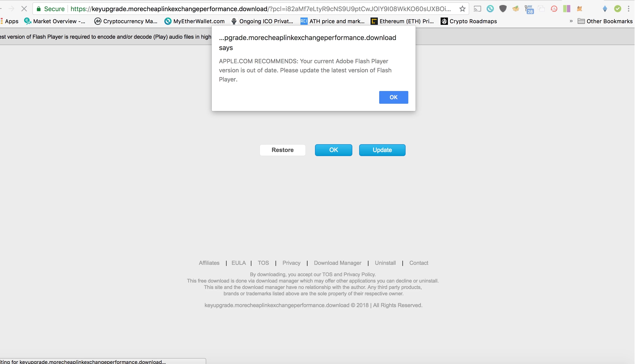Open the red clock history extension
Viewport: 635px width, 364px height.
(554, 9)
